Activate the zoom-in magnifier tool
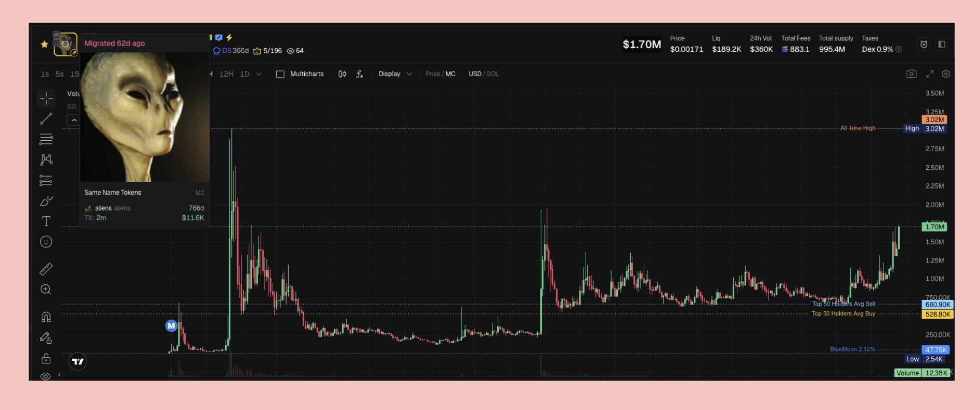 tap(46, 289)
